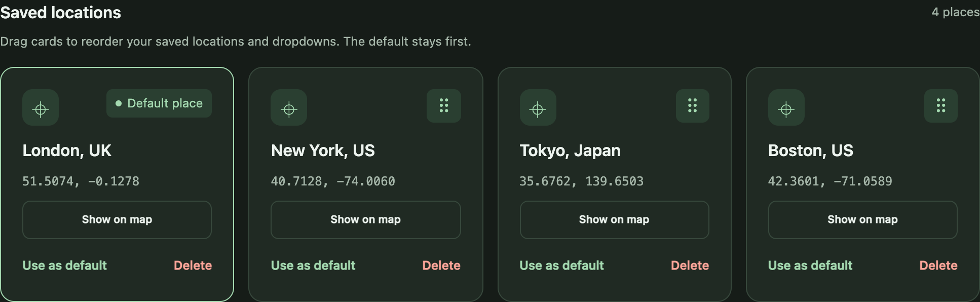Grab the drag handle on Boston, US card

pos(941,106)
